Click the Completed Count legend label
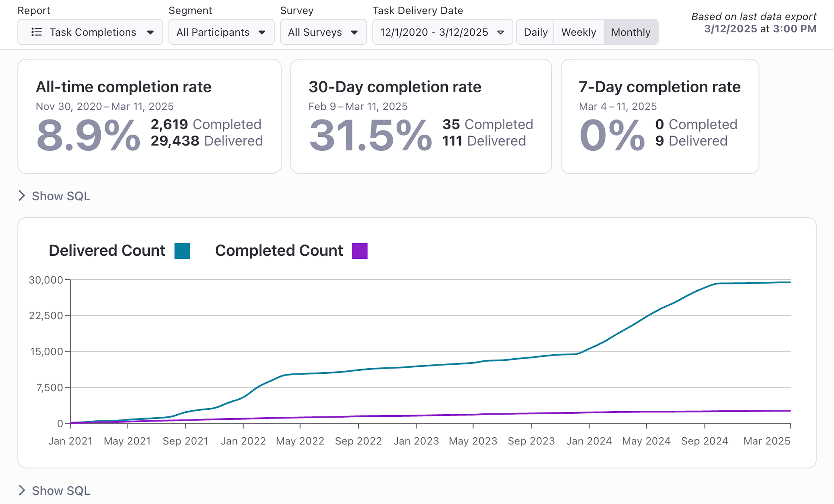Screen dimensions: 834x504 click(279, 251)
